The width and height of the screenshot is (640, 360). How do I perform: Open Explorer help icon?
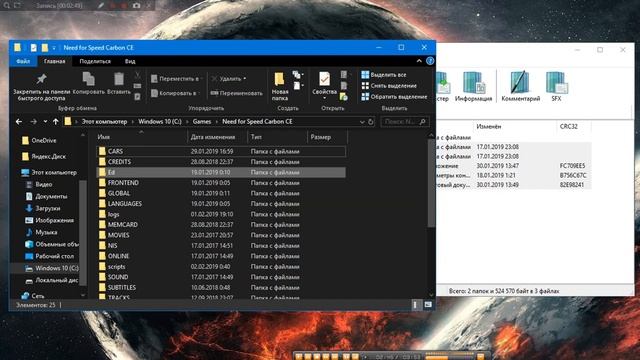430,61
